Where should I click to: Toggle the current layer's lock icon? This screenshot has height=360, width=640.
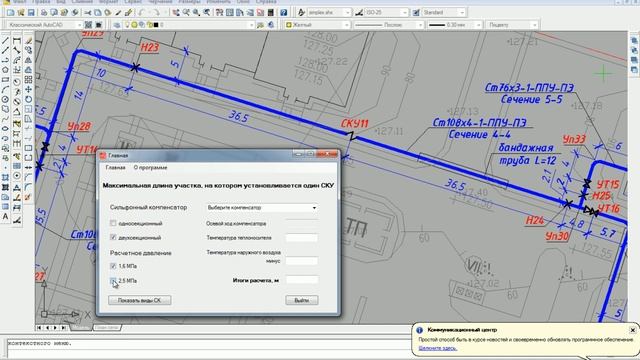[150, 25]
